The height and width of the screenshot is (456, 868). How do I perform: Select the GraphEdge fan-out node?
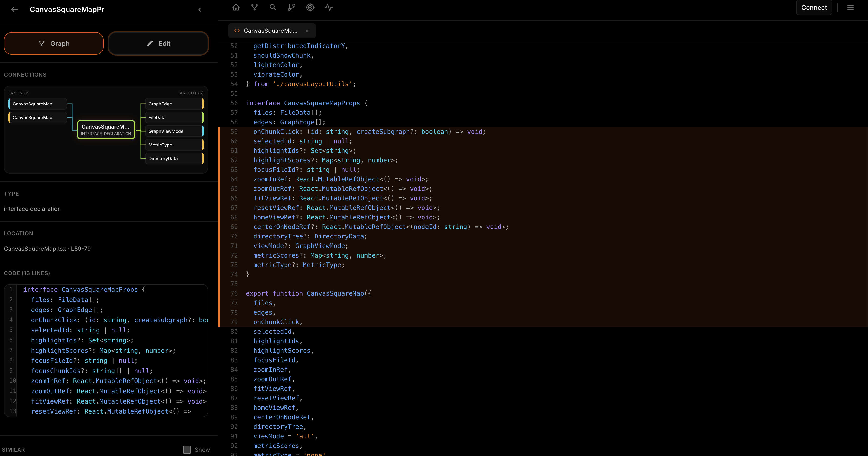click(174, 104)
